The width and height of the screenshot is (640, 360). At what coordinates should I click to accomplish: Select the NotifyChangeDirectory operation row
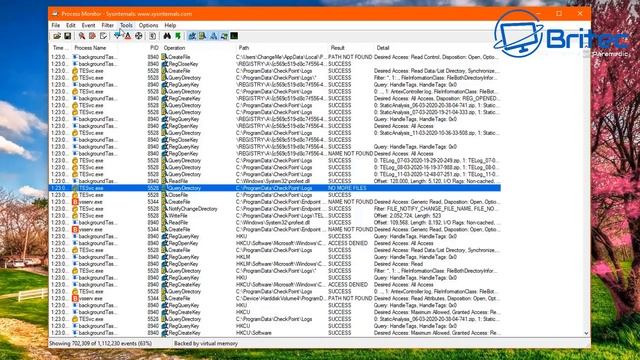click(275, 209)
